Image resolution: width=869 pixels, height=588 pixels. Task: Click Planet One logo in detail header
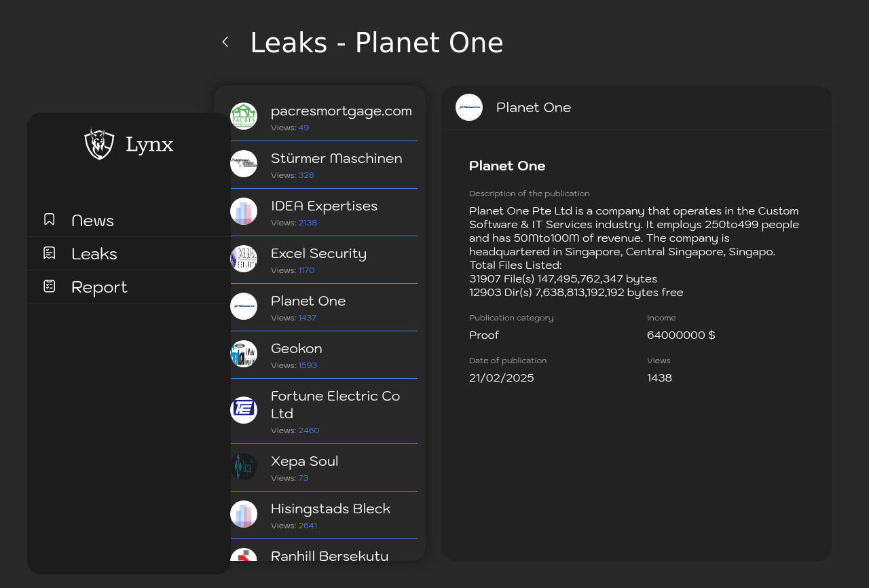point(469,107)
